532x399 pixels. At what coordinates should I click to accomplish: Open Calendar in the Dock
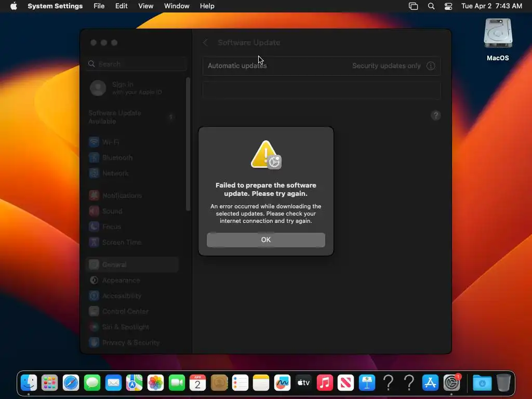[x=198, y=383]
